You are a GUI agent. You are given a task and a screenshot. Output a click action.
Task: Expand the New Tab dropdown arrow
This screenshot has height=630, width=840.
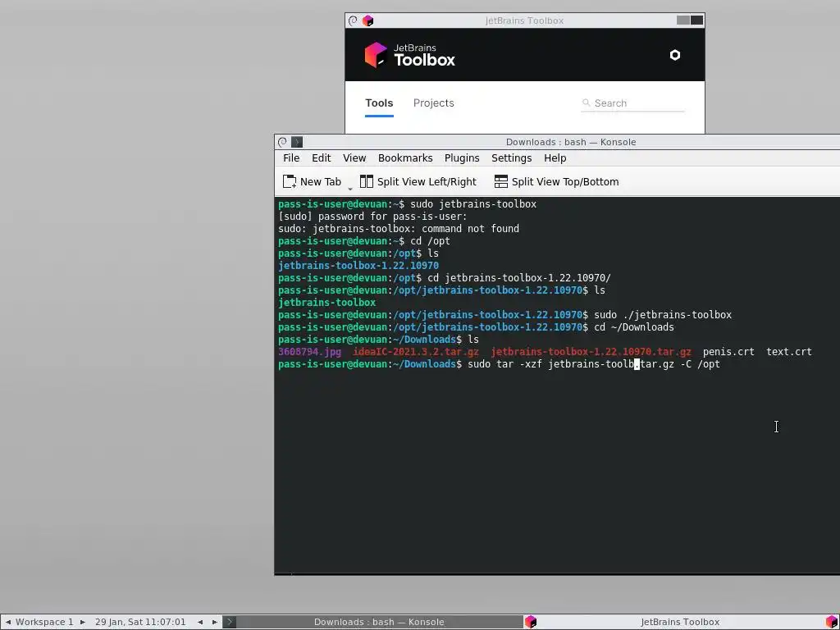click(350, 188)
